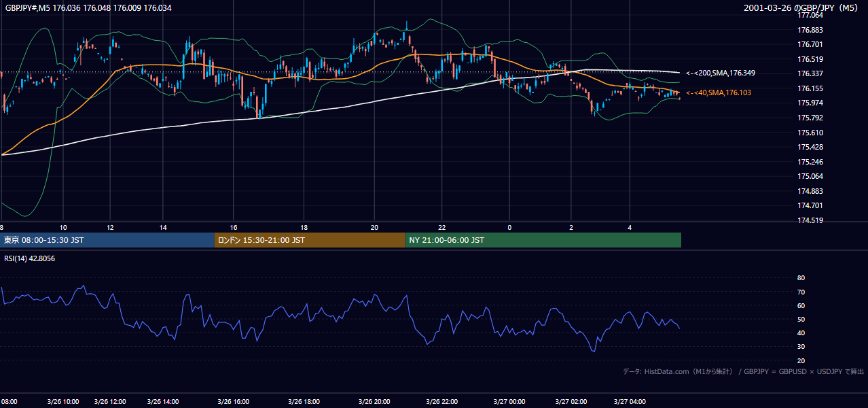This screenshot has height=408, width=868.
Task: Select the 200 SMA 176.349 label
Action: (x=721, y=73)
